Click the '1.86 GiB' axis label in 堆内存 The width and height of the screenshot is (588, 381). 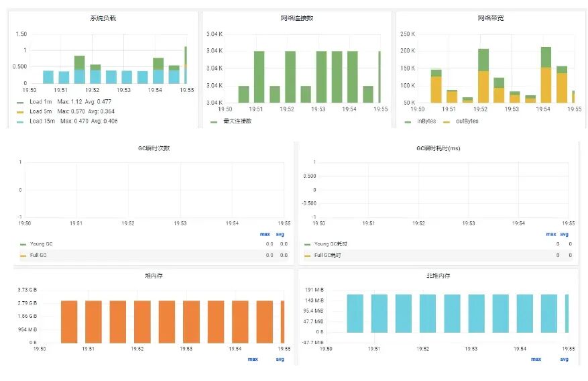pos(27,316)
